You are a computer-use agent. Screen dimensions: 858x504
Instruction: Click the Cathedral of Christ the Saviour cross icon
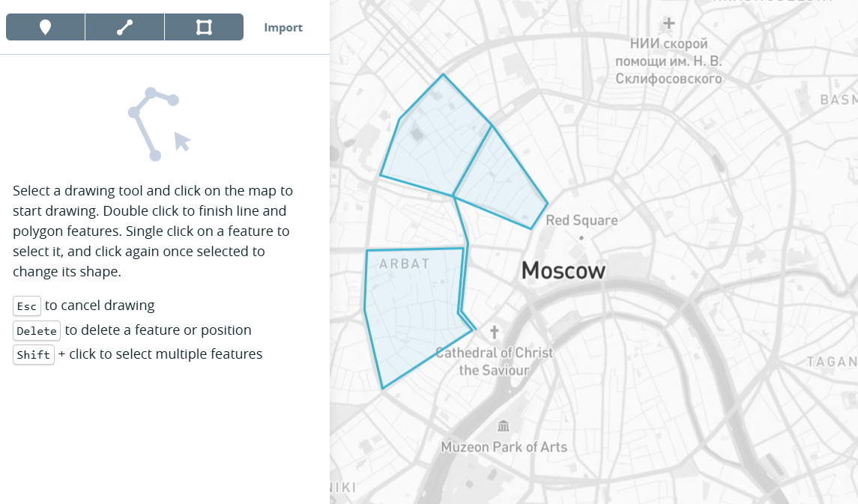(495, 331)
